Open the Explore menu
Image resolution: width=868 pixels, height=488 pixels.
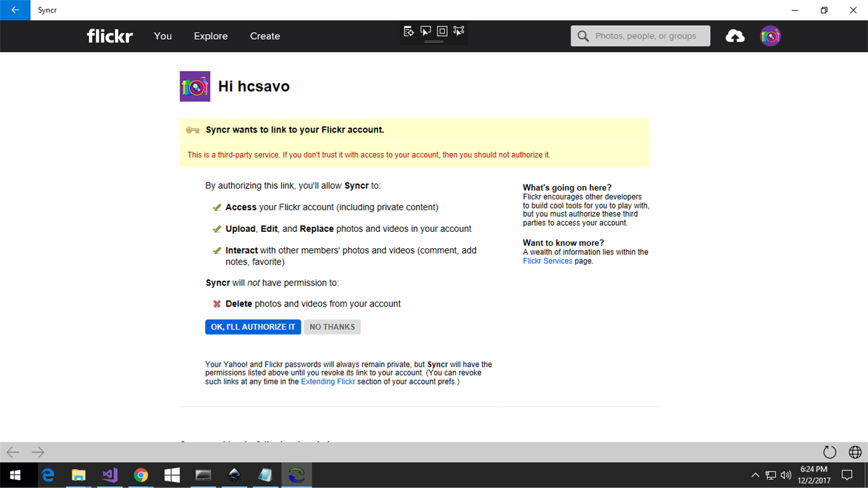[211, 36]
